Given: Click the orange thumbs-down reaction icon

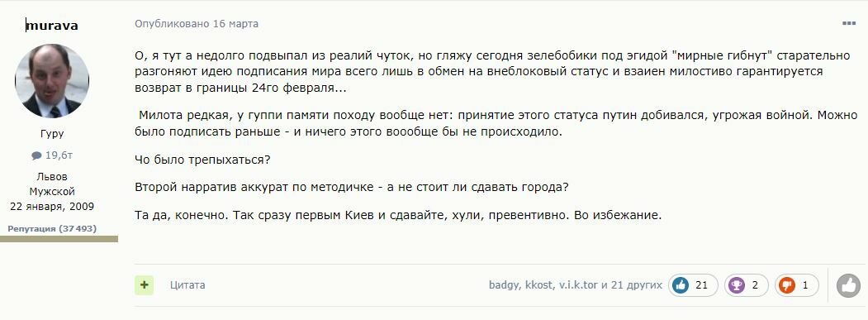Looking at the screenshot, I should coord(786,285).
